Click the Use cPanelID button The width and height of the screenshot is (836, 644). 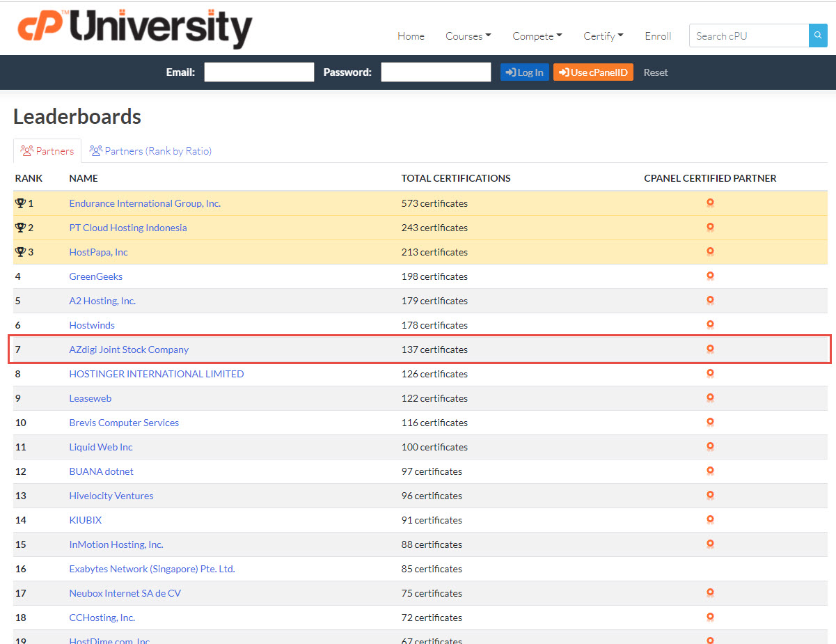(593, 72)
